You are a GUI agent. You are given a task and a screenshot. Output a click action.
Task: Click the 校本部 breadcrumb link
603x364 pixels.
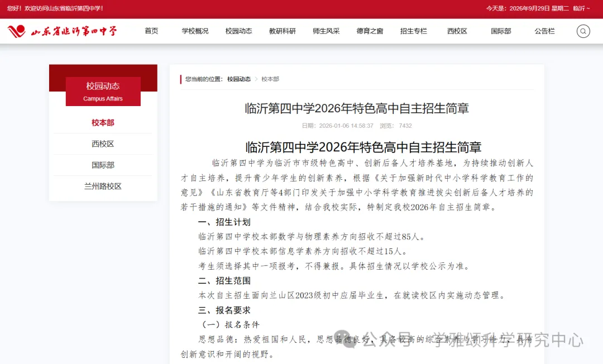pos(270,79)
